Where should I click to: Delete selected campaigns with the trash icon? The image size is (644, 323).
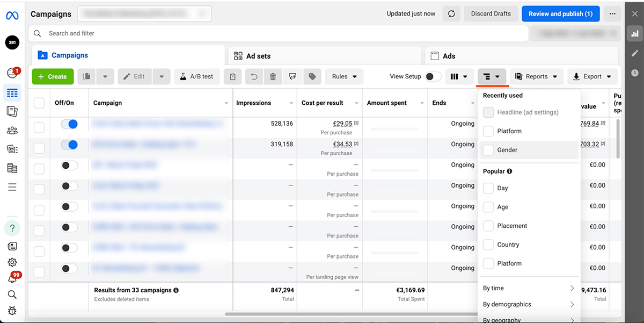click(273, 76)
